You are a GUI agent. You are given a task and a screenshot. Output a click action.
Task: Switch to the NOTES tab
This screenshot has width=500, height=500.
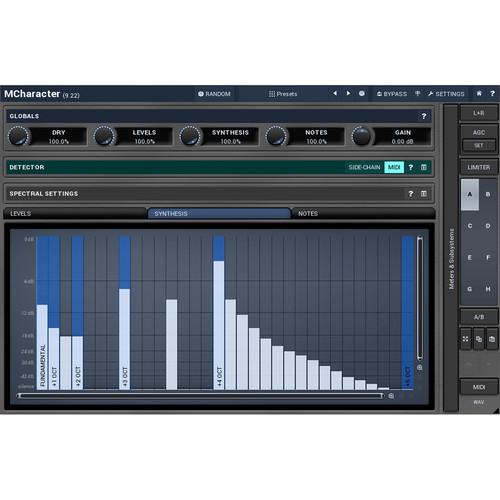pyautogui.click(x=363, y=213)
